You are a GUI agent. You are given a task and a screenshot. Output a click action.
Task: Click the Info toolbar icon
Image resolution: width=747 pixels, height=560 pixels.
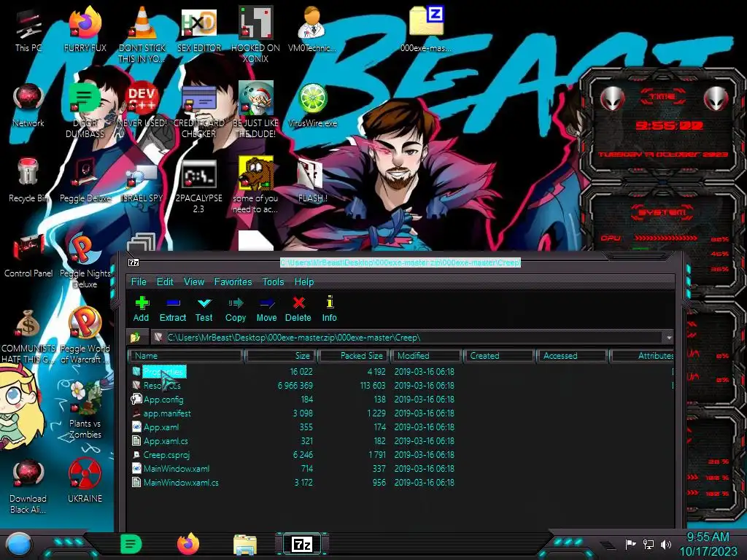[x=329, y=308]
